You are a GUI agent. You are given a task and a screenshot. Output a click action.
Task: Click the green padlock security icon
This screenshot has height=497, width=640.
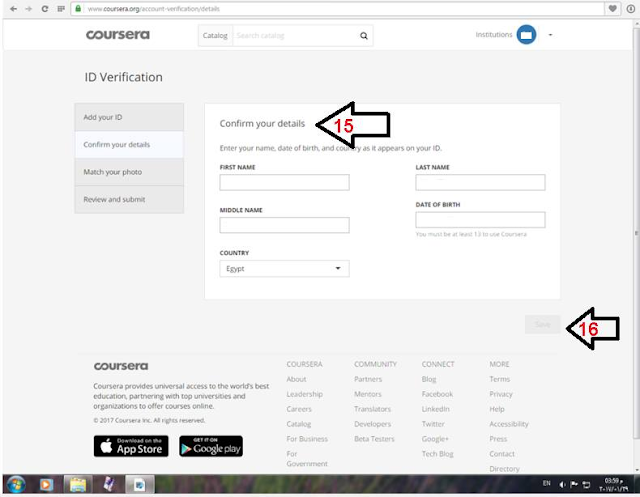point(78,9)
